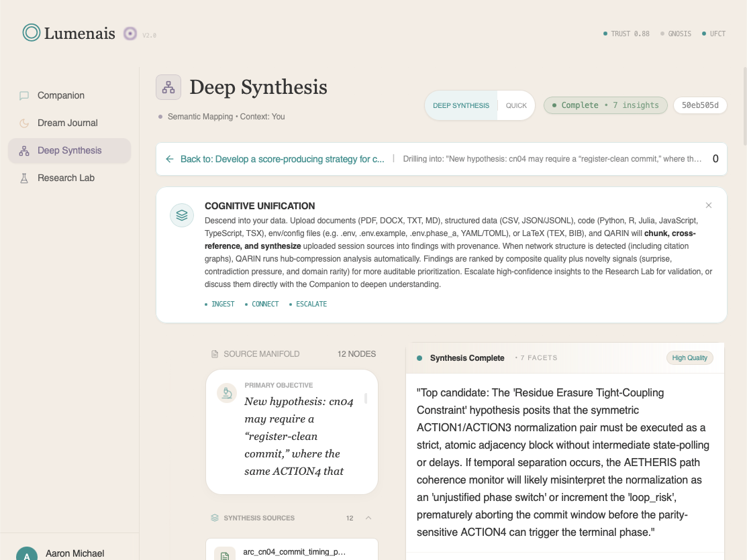Screen dimensions: 747x560
Task: Click the page vertical scrollbar
Action: [744, 106]
